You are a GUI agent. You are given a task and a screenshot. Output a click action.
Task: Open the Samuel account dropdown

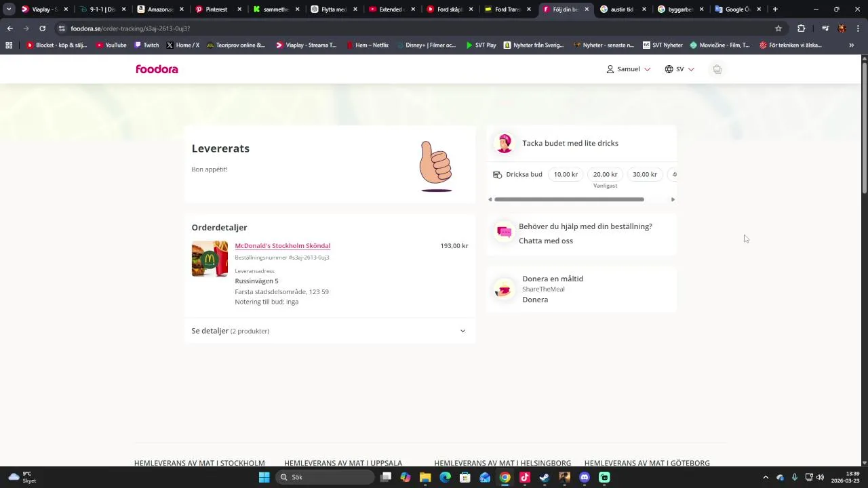(629, 69)
